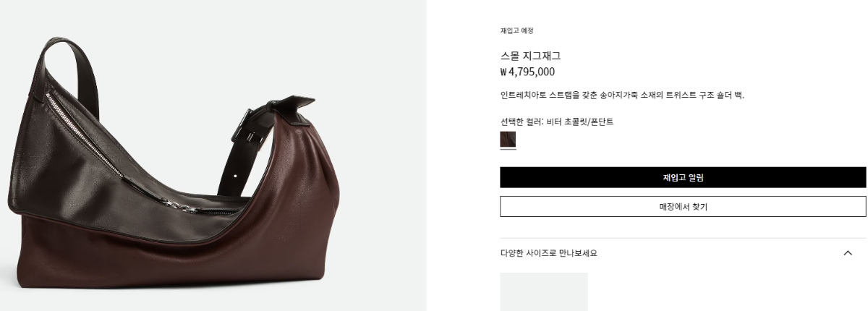Viewport: 868px width, 311px height.
Task: Select the 비터 초콜릿/폰단트 color swatch
Action: point(508,140)
